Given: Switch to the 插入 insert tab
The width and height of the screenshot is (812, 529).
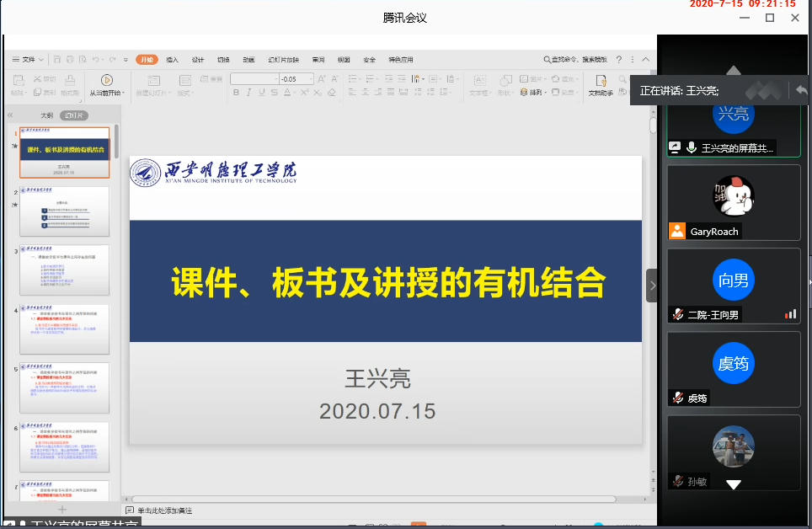Looking at the screenshot, I should (173, 60).
